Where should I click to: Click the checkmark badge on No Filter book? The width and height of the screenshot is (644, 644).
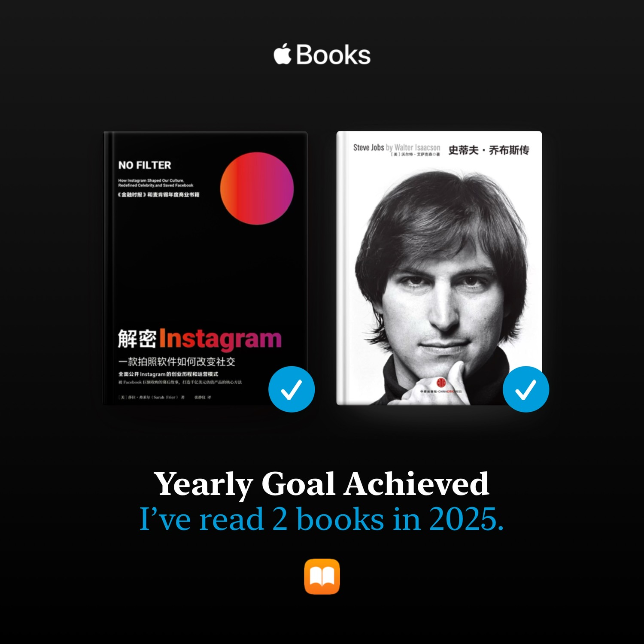click(292, 389)
